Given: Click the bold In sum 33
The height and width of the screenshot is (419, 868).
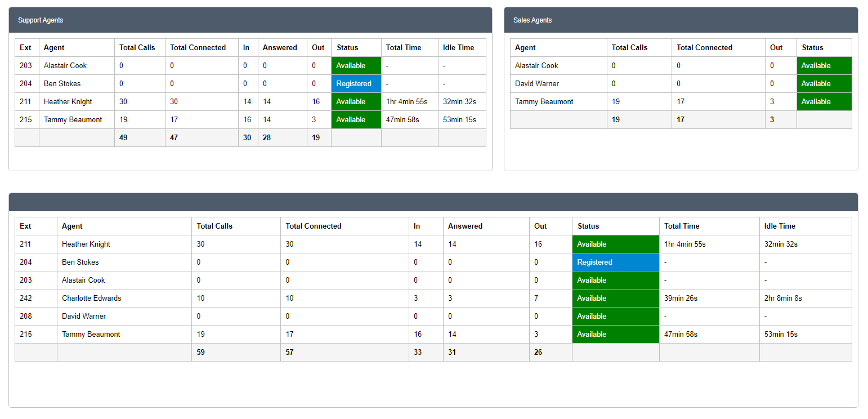Looking at the screenshot, I should [418, 353].
